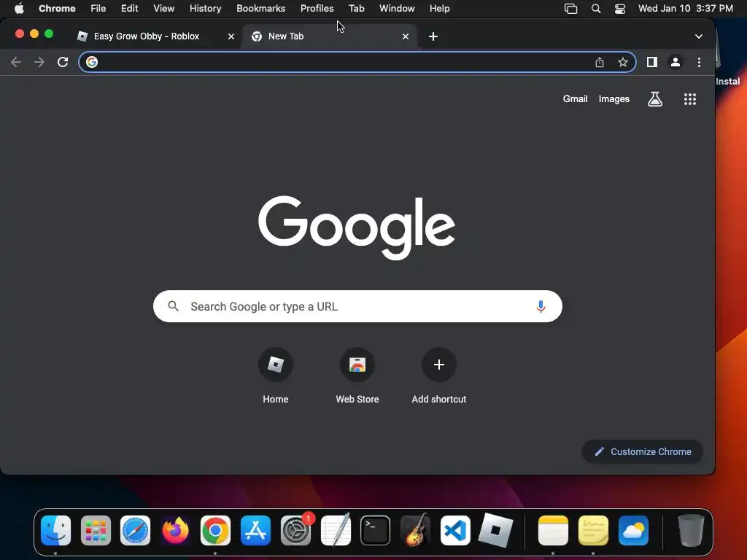Close the New Tab tab

(x=406, y=36)
